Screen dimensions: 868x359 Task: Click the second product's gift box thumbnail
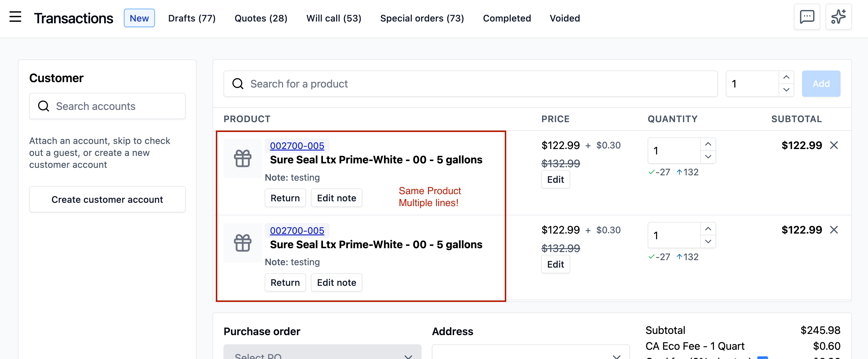pyautogui.click(x=243, y=243)
